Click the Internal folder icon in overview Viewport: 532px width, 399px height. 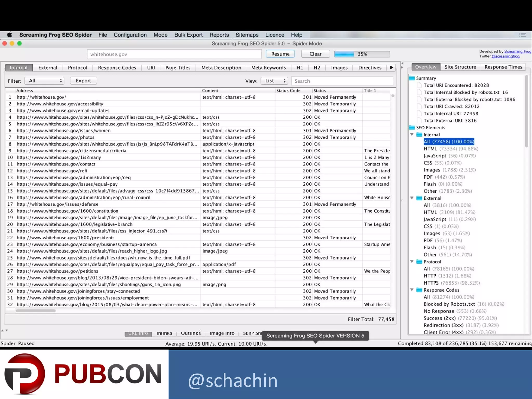tap(419, 135)
